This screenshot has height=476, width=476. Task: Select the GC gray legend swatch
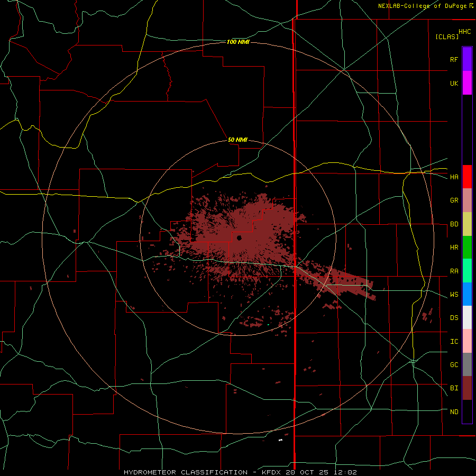tap(467, 364)
